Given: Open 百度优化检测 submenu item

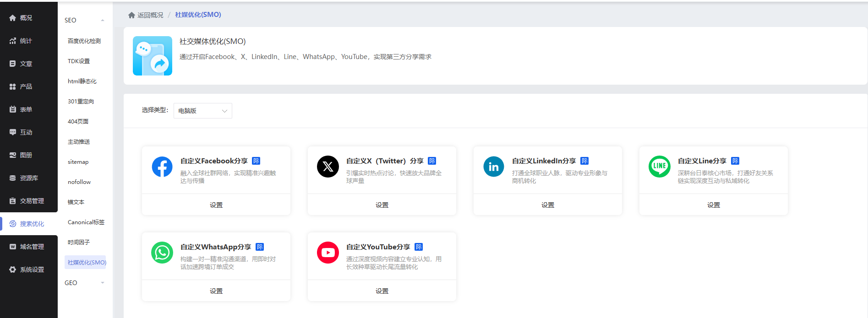Looking at the screenshot, I should coord(84,41).
